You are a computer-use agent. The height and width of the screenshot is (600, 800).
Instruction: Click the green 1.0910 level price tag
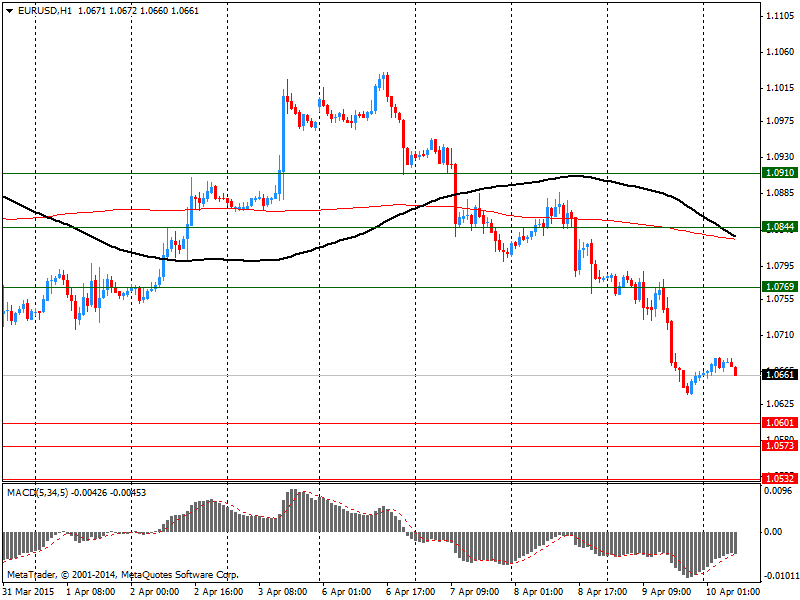click(x=780, y=173)
